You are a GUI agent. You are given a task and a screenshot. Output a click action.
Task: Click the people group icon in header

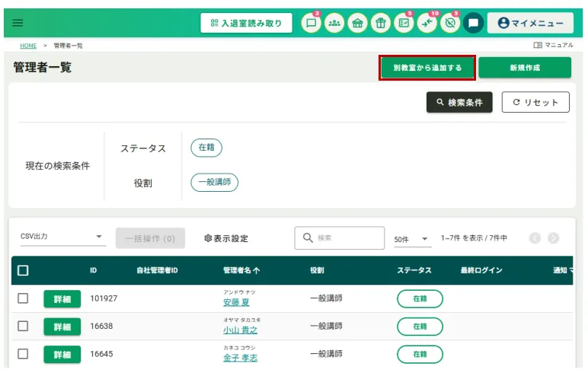coord(334,23)
